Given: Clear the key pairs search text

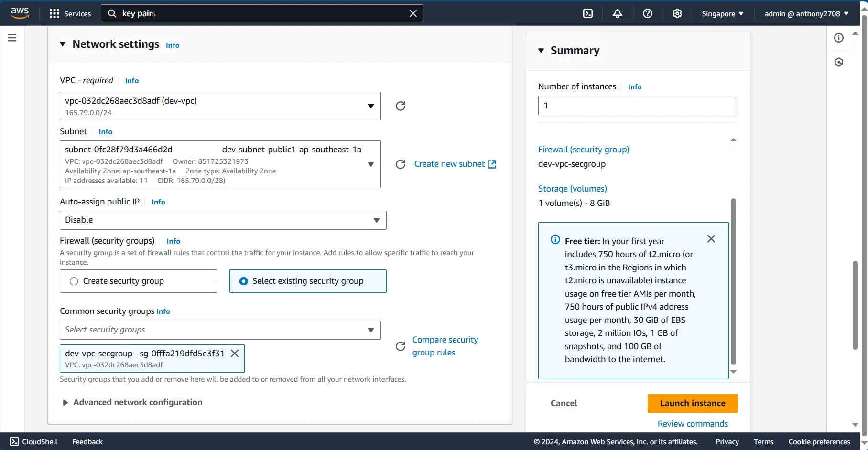Looking at the screenshot, I should (x=413, y=14).
